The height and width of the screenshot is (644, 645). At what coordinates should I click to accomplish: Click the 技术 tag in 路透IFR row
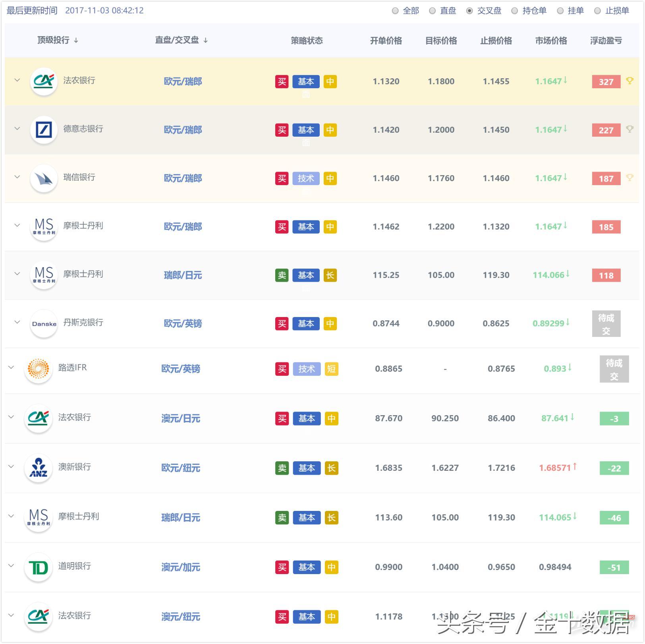[x=307, y=369]
